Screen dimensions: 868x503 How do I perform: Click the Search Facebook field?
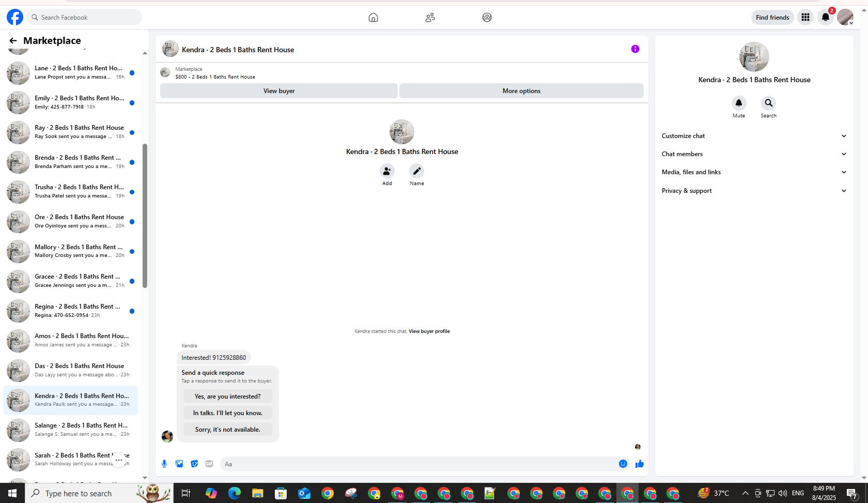84,17
